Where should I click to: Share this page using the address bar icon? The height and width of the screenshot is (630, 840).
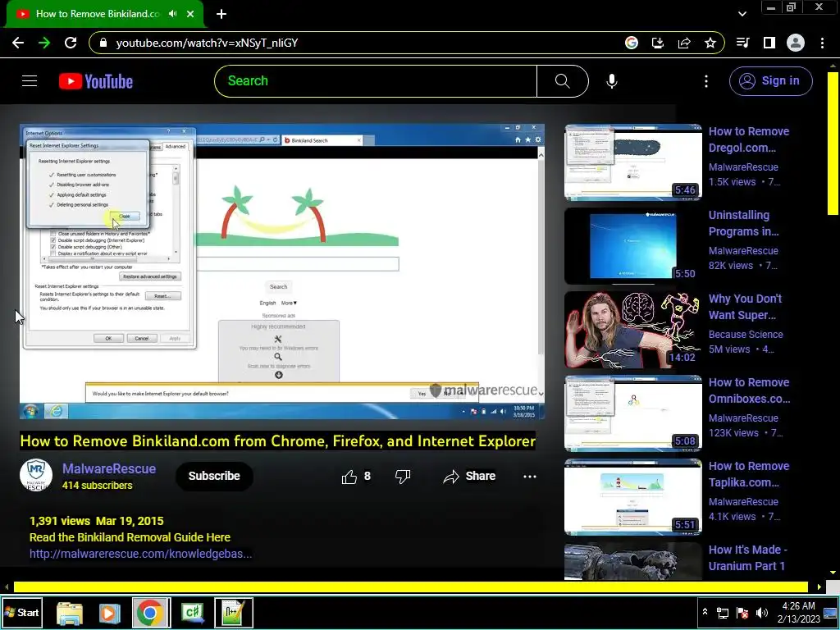[x=684, y=43]
